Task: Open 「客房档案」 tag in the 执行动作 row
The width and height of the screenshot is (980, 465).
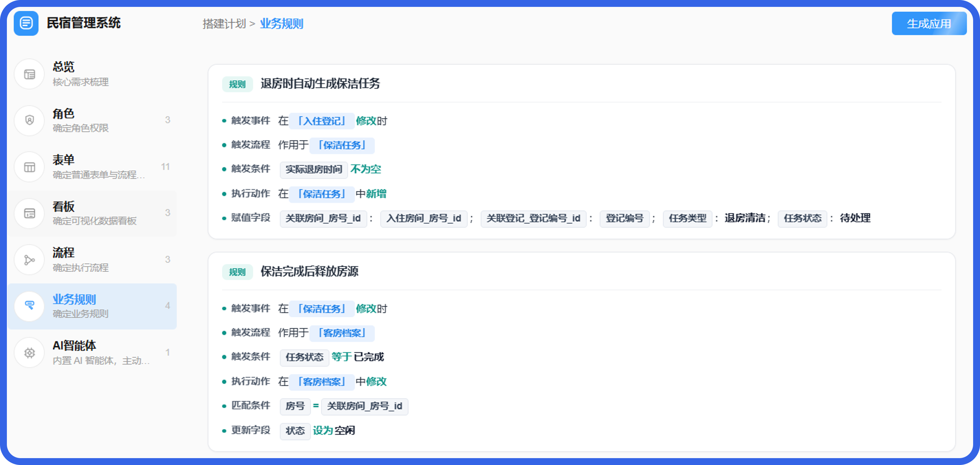Action: pos(322,382)
